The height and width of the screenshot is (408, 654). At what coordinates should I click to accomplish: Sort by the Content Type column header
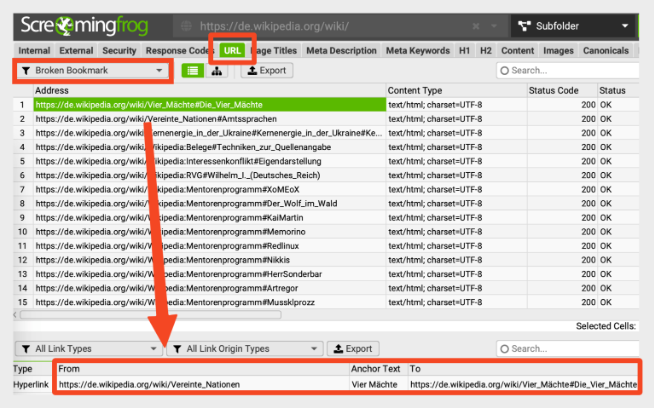click(x=457, y=91)
